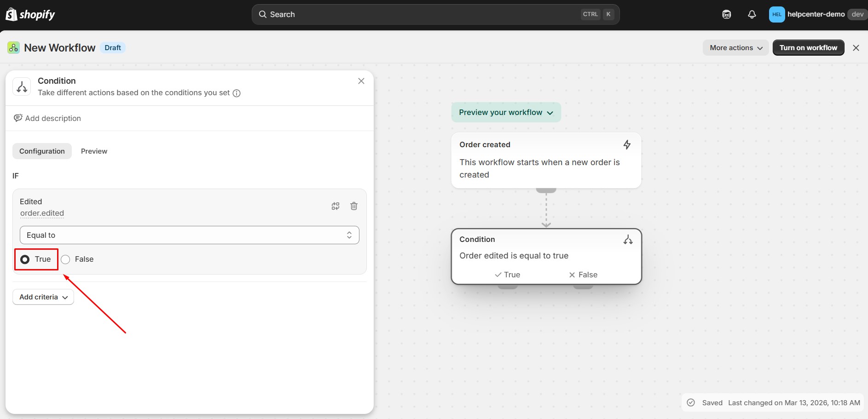Click the lightning trigger icon on Order created
868x419 pixels.
click(x=627, y=144)
